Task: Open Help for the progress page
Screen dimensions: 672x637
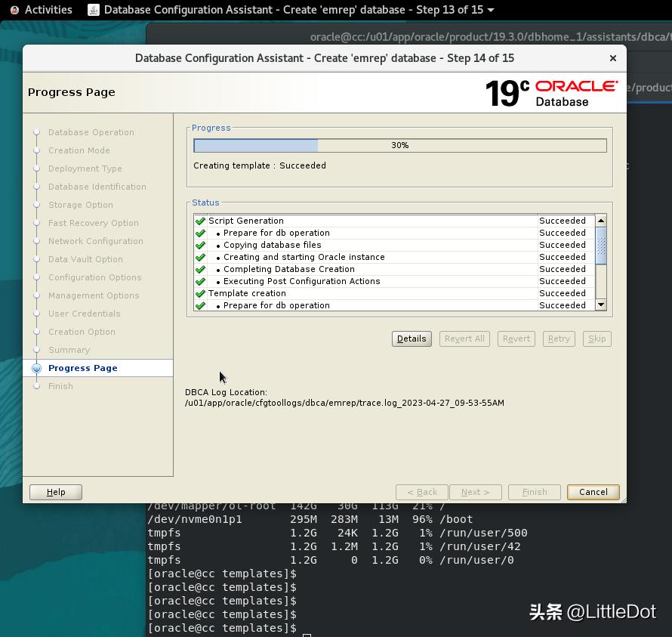Action: coord(56,492)
